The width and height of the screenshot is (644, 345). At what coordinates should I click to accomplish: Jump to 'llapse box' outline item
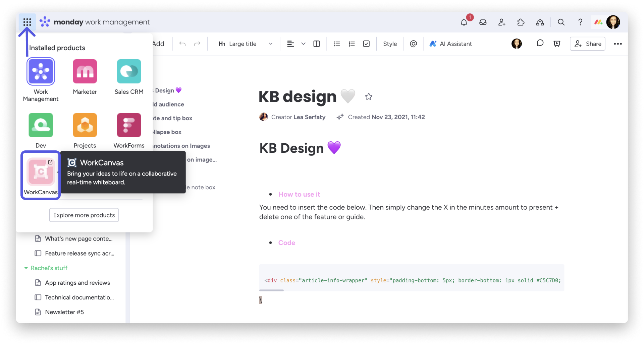pyautogui.click(x=167, y=132)
